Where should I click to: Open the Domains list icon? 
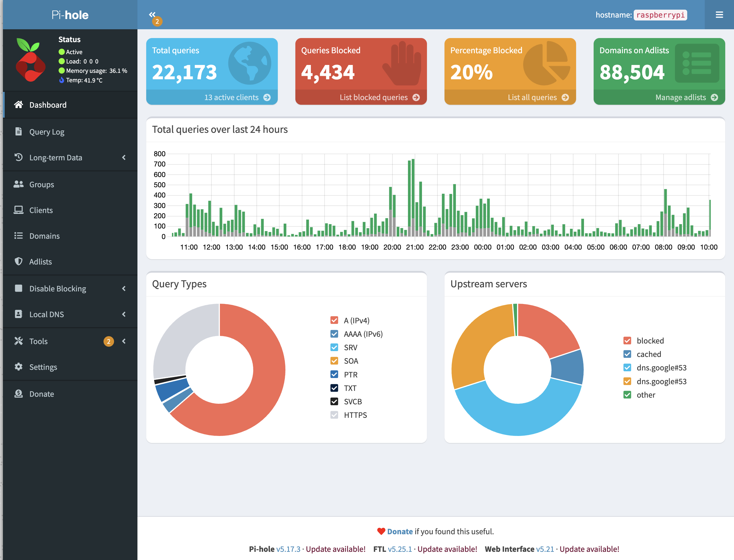(19, 236)
